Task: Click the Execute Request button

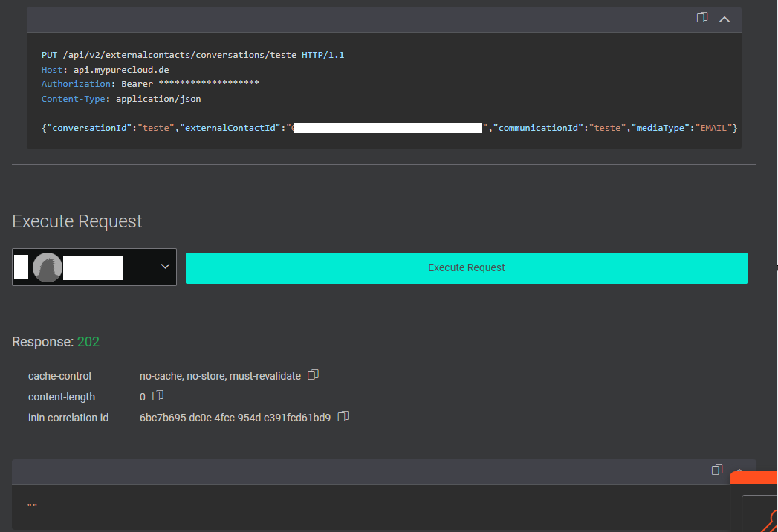Action: [466, 267]
